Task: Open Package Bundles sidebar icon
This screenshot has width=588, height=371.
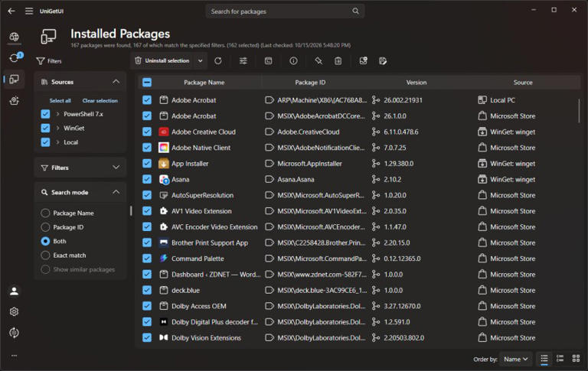Action: [x=15, y=100]
